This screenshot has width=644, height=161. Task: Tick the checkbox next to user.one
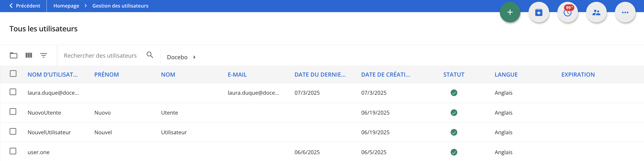[13, 151]
